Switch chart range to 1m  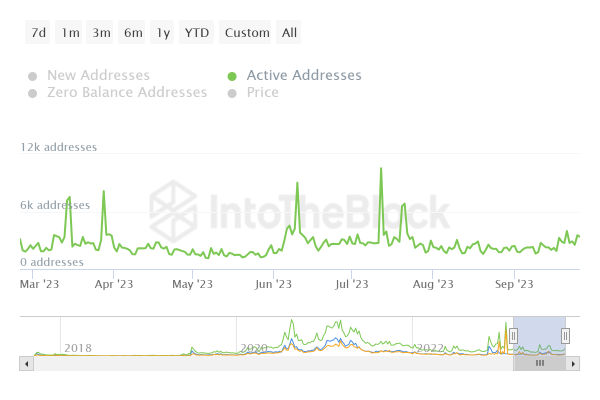click(x=70, y=33)
